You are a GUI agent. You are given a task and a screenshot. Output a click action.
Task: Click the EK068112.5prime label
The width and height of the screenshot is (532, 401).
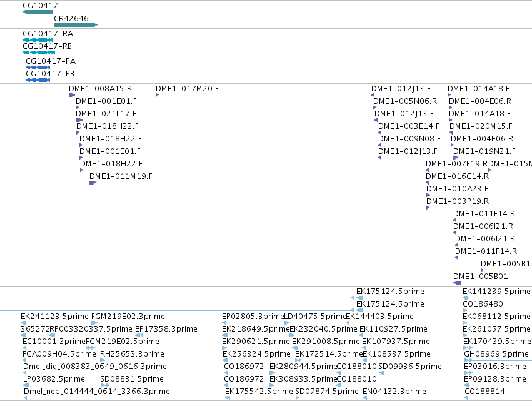[x=496, y=317]
